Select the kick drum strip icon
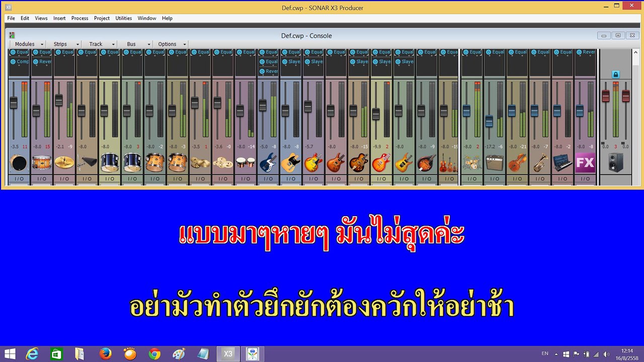Screen dimensions: 644x362 point(19,163)
